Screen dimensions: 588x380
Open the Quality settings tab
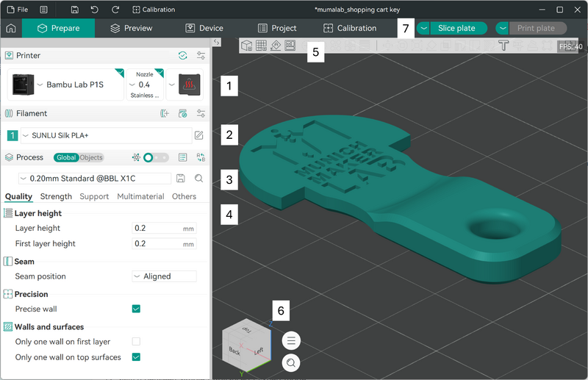pos(18,196)
